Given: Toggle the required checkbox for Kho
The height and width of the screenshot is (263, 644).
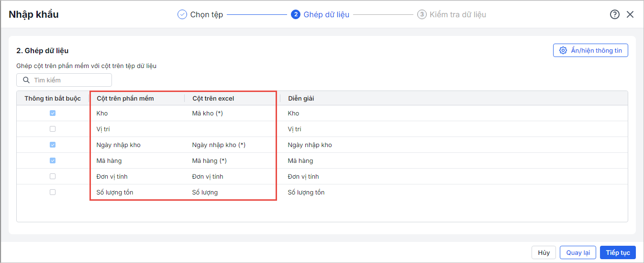Looking at the screenshot, I should coord(53,113).
